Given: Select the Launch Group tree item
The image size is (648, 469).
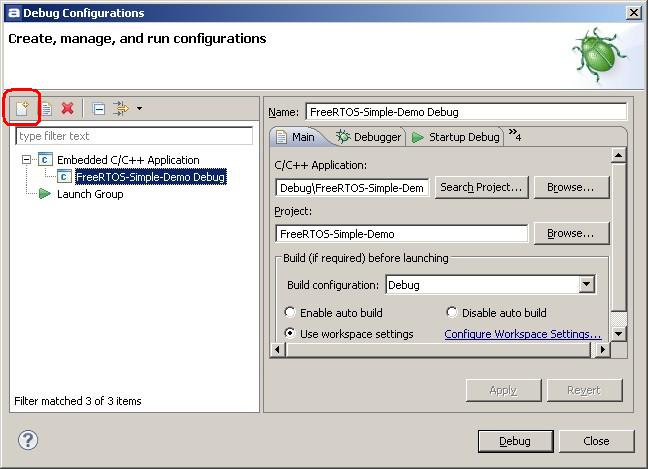Looking at the screenshot, I should (90, 194).
